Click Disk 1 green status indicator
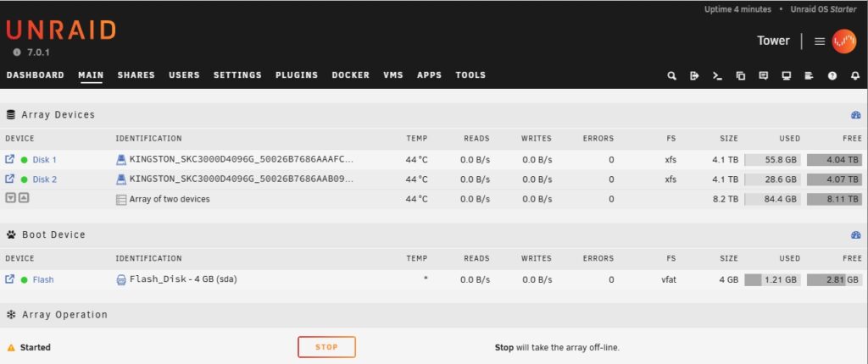 pyautogui.click(x=24, y=160)
